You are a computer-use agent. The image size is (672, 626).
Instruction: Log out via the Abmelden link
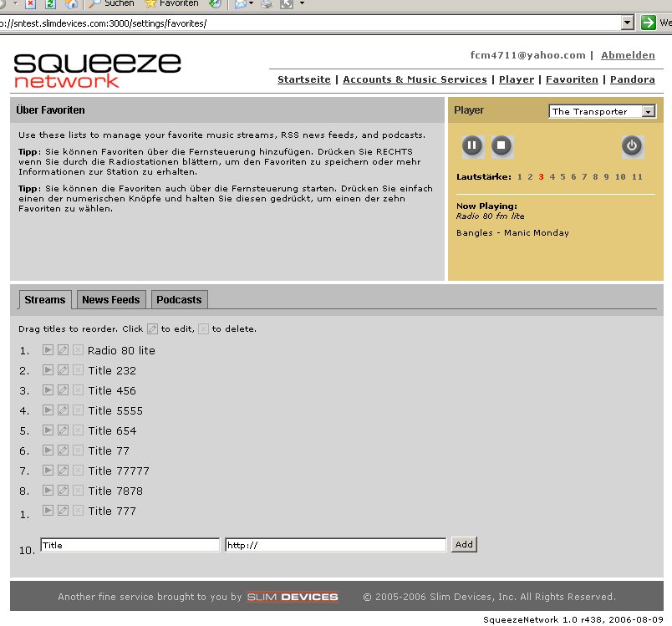tap(628, 55)
